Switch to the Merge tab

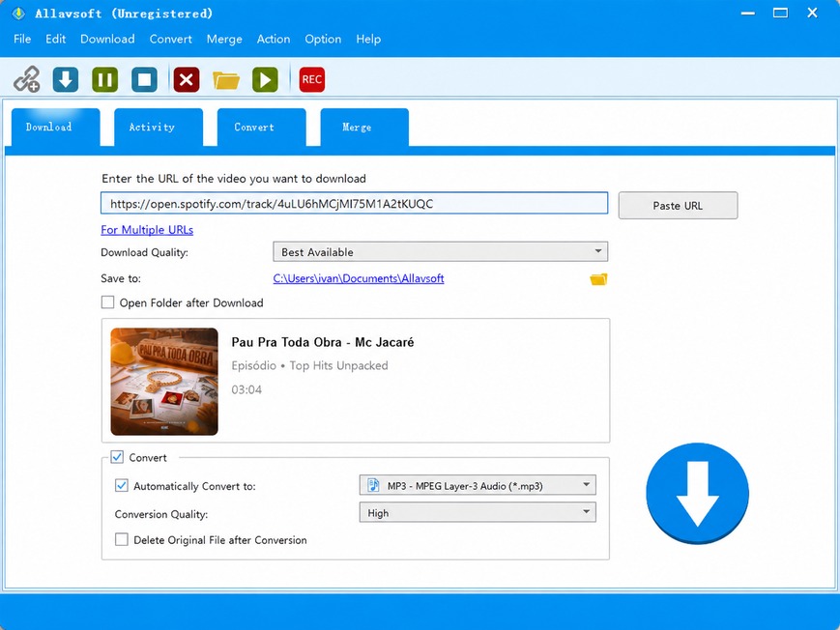click(x=364, y=128)
